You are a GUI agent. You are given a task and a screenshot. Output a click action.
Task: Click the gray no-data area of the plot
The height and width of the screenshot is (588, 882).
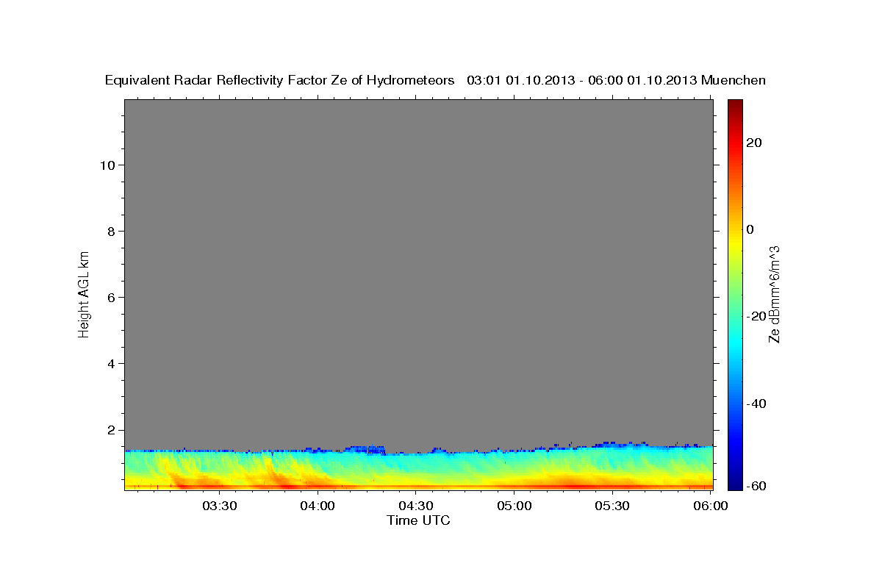[418, 272]
